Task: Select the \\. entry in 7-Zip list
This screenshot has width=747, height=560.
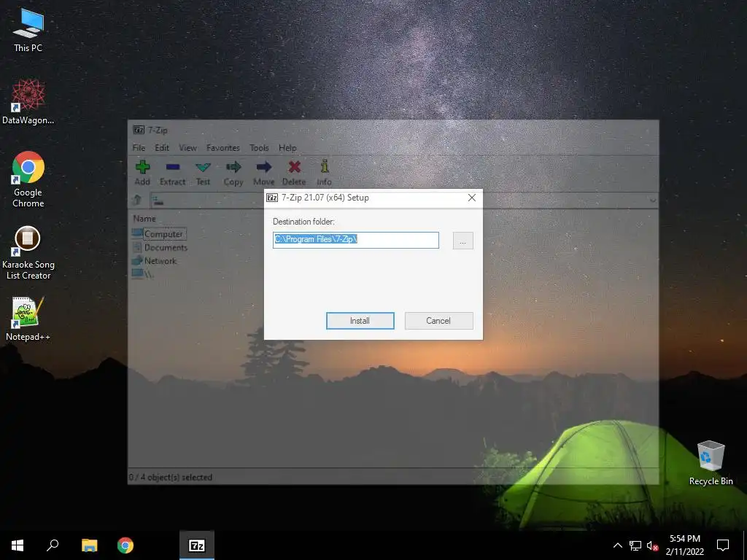Action: click(x=149, y=274)
